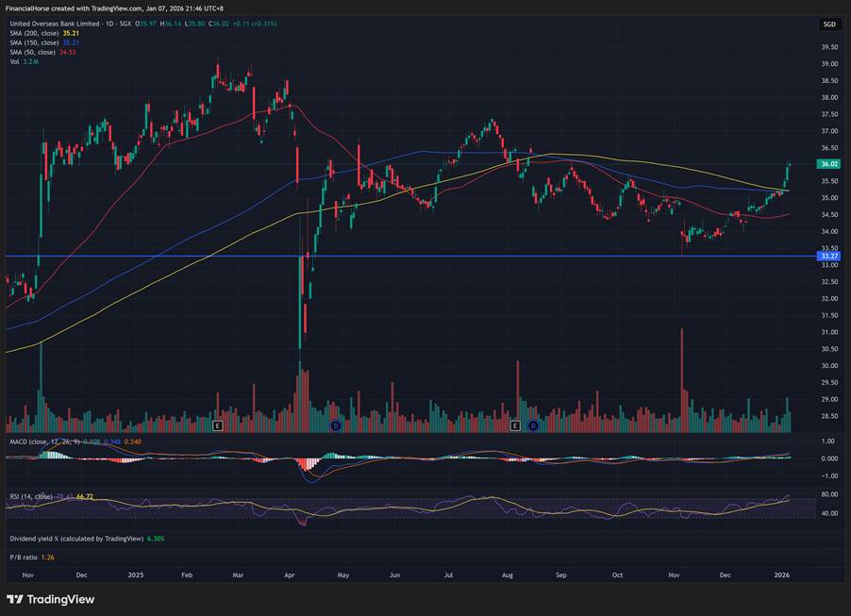The image size is (851, 616).
Task: Open the SGD currency selector
Action: coord(827,25)
